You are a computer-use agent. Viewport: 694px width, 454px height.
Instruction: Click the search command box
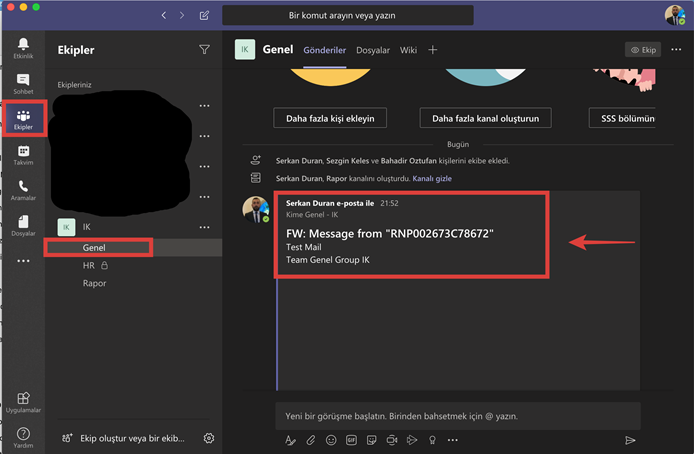pyautogui.click(x=347, y=15)
